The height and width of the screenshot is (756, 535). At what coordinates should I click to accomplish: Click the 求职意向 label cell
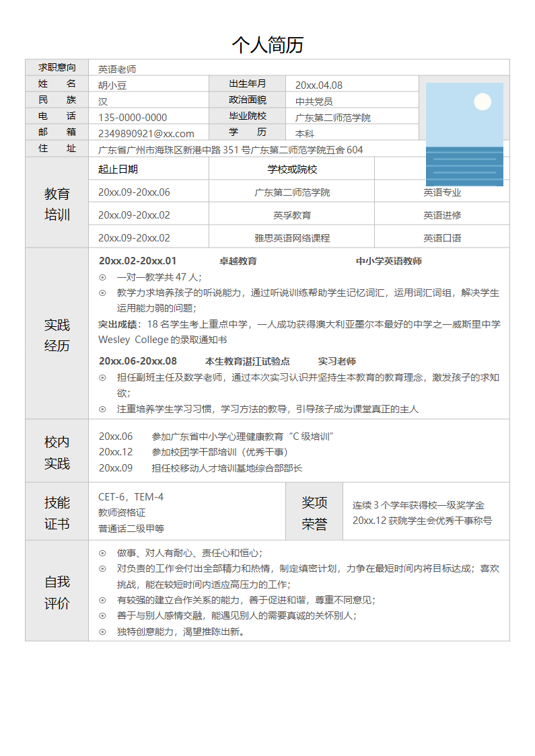point(57,67)
